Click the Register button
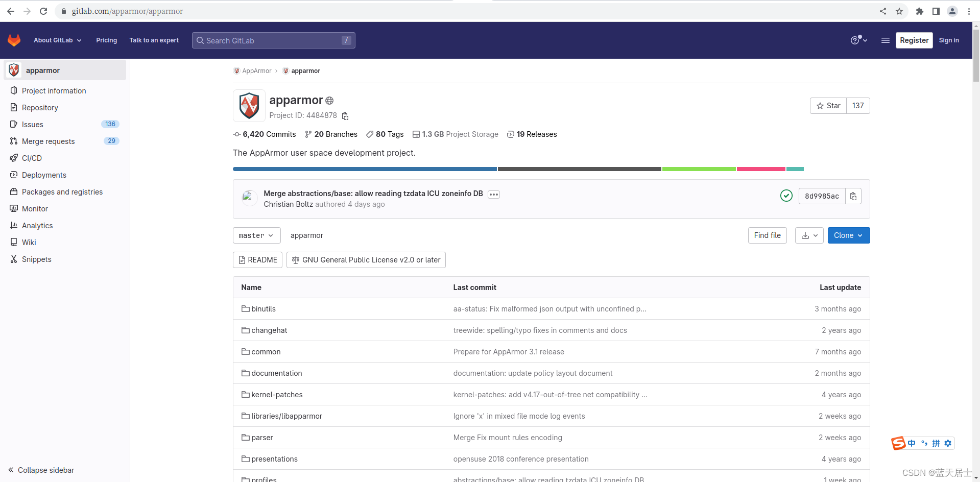This screenshot has width=980, height=482. pos(914,40)
